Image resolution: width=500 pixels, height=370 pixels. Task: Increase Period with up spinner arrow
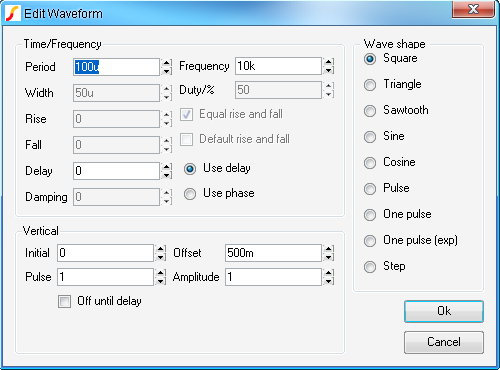(167, 62)
